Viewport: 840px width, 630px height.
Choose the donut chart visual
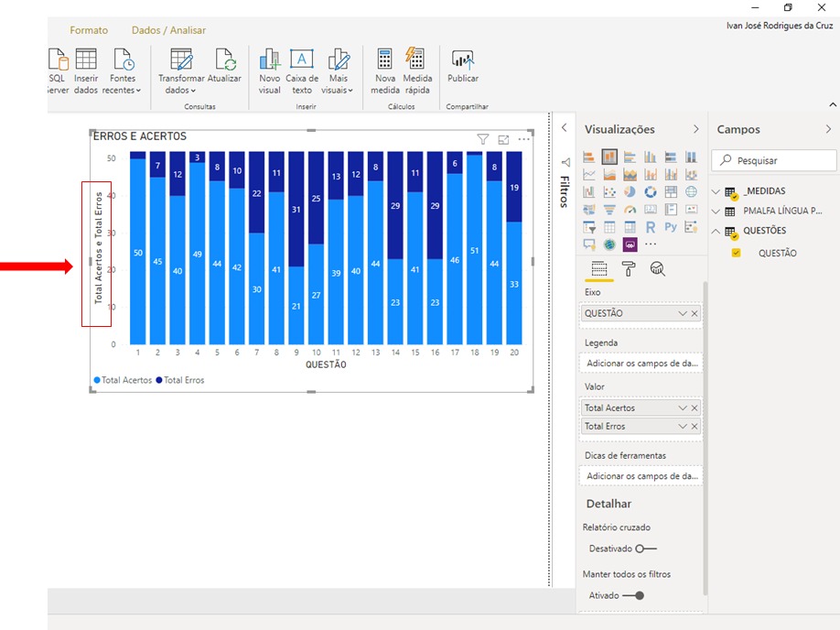[x=651, y=192]
